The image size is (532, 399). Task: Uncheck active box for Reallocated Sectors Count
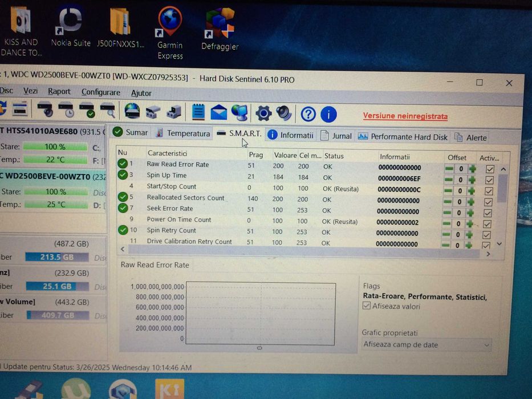click(488, 202)
